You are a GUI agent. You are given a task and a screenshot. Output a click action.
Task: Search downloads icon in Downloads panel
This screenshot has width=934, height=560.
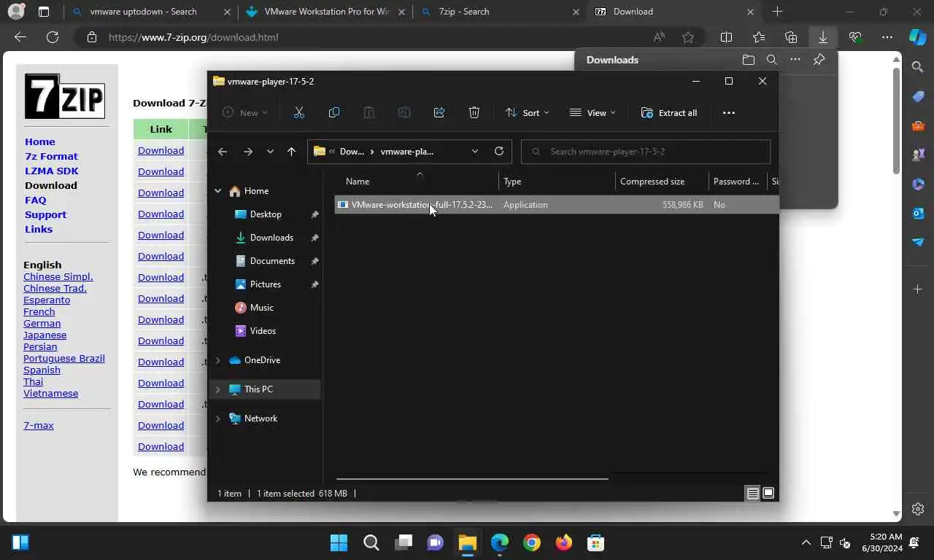pyautogui.click(x=771, y=60)
